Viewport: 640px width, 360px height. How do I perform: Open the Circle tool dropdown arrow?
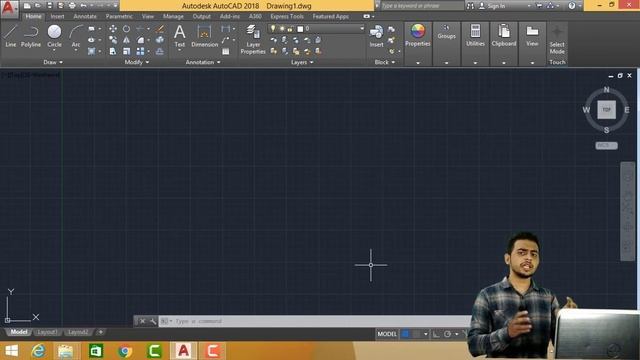point(54,51)
